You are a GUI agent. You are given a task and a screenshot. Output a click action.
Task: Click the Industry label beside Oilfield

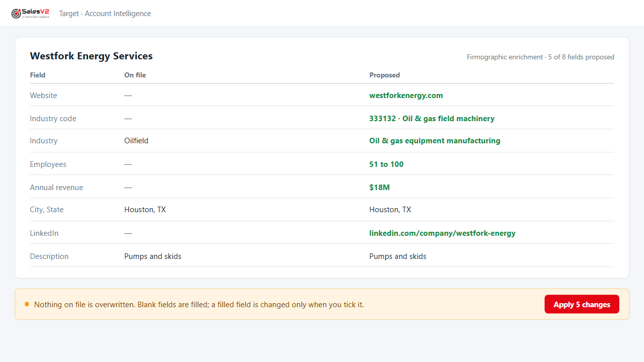click(44, 141)
